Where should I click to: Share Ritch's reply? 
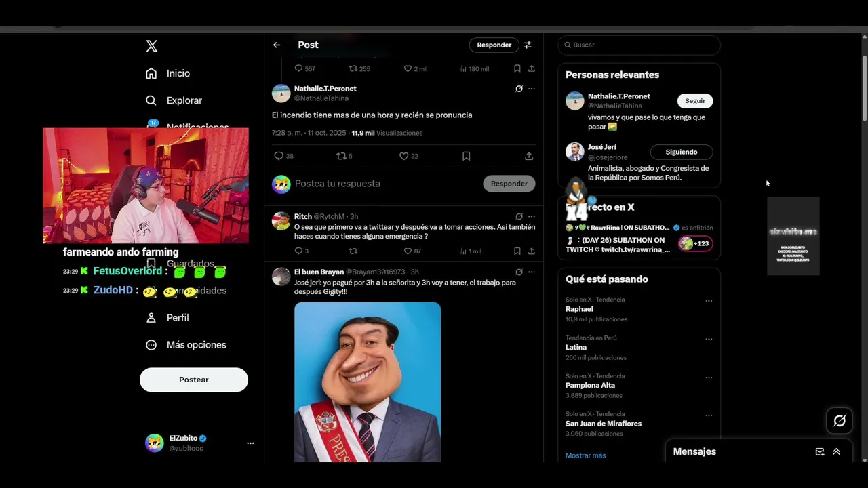click(x=532, y=251)
